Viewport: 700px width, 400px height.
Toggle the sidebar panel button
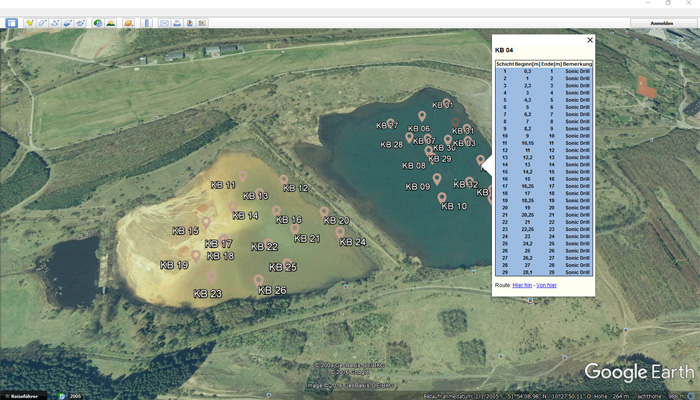click(11, 21)
